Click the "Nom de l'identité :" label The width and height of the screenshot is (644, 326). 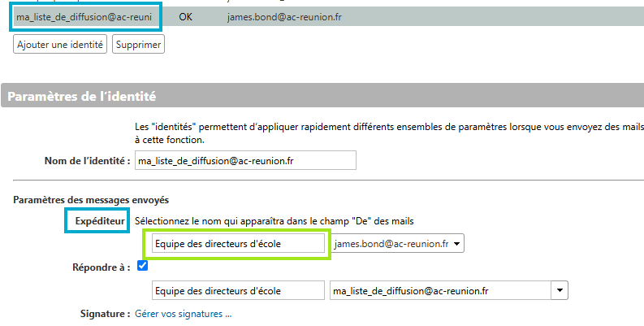point(88,161)
